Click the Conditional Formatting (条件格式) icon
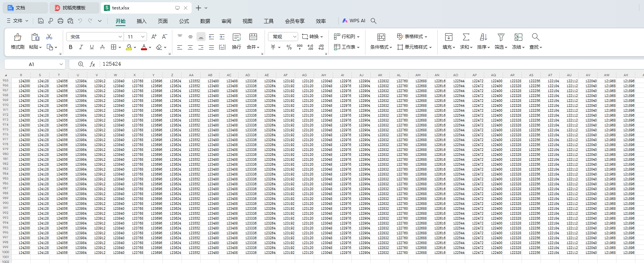This screenshot has width=644, height=263. 381,37
